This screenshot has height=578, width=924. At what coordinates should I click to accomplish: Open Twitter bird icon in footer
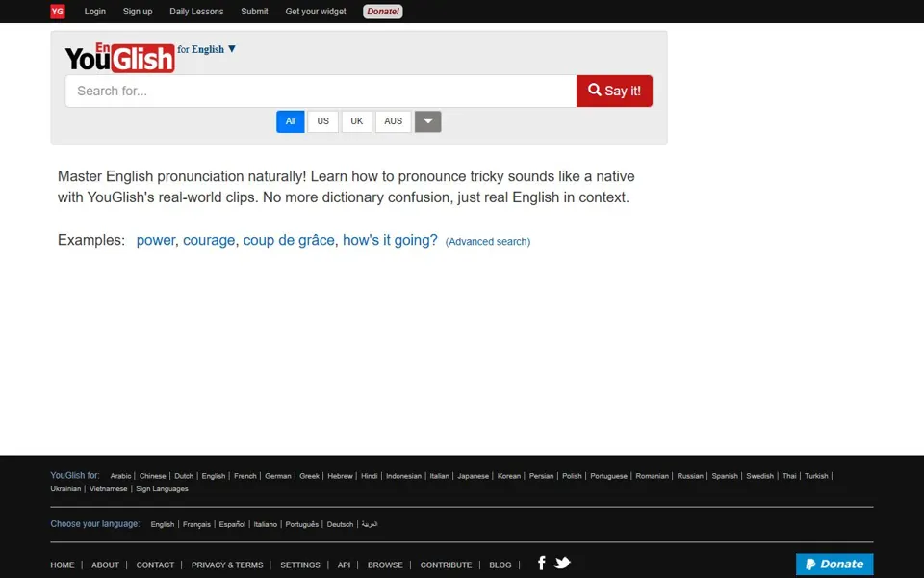pyautogui.click(x=562, y=563)
